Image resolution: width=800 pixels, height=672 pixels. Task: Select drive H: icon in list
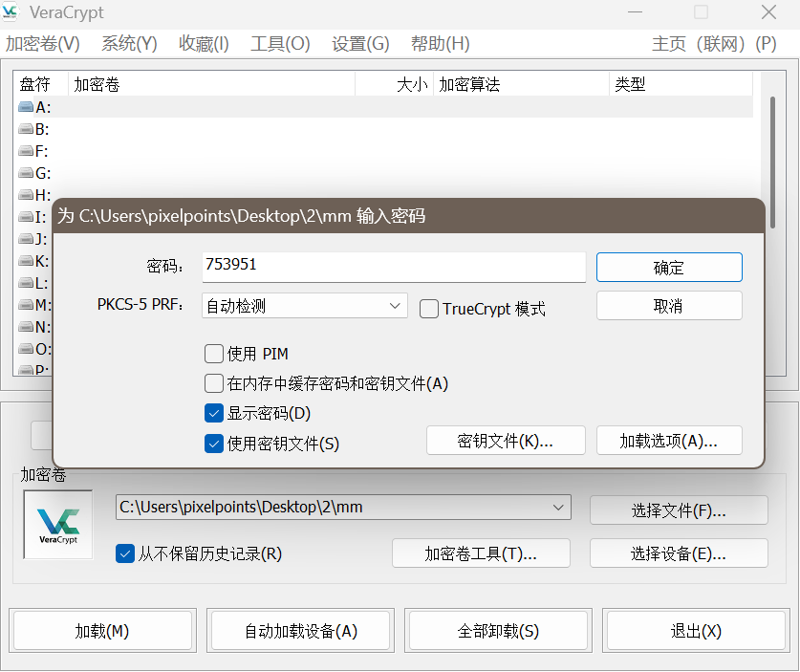click(x=26, y=195)
